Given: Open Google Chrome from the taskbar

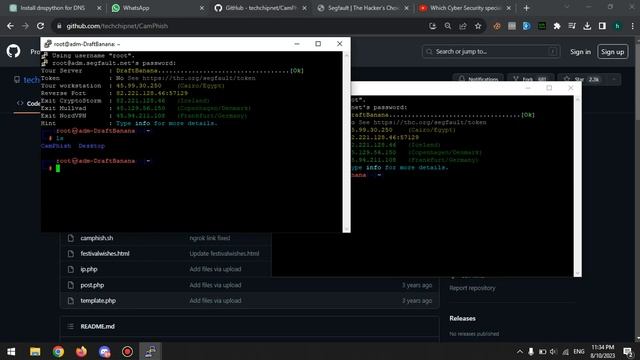Looking at the screenshot, I should [x=58, y=351].
